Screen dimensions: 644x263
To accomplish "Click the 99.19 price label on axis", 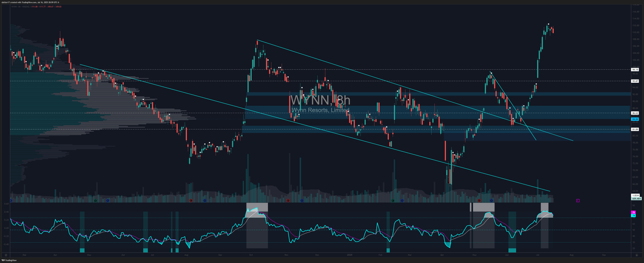I will click(x=634, y=69).
